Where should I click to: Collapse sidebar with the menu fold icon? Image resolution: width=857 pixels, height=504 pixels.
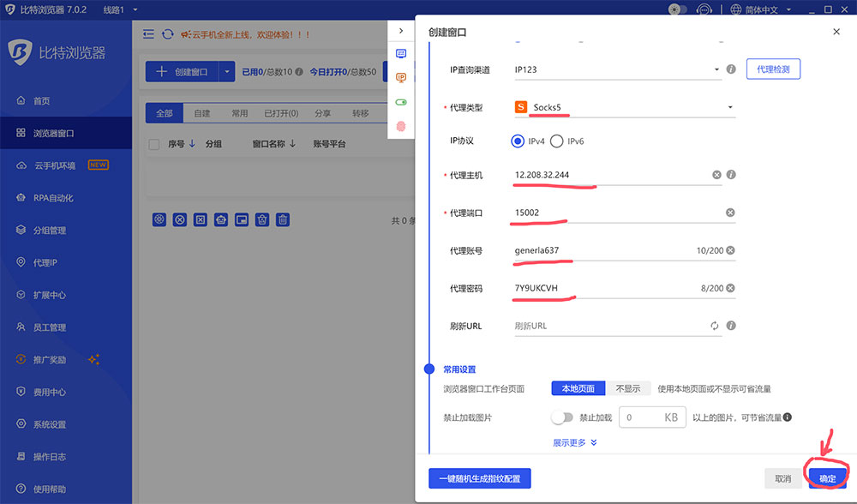click(148, 34)
